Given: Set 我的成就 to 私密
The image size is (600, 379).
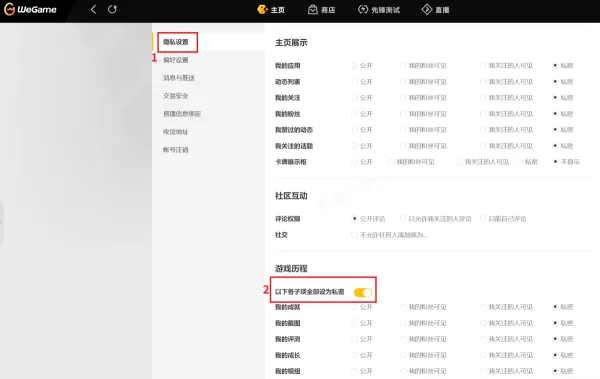Looking at the screenshot, I should pos(555,307).
